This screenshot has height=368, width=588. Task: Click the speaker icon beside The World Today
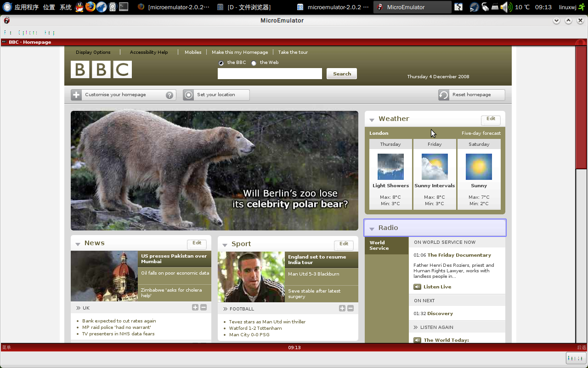(417, 340)
